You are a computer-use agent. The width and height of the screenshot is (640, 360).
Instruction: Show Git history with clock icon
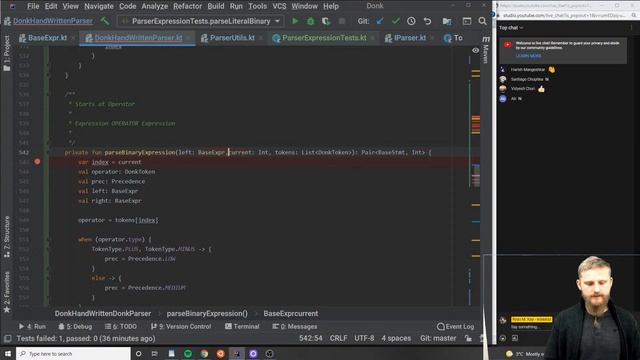click(411, 21)
